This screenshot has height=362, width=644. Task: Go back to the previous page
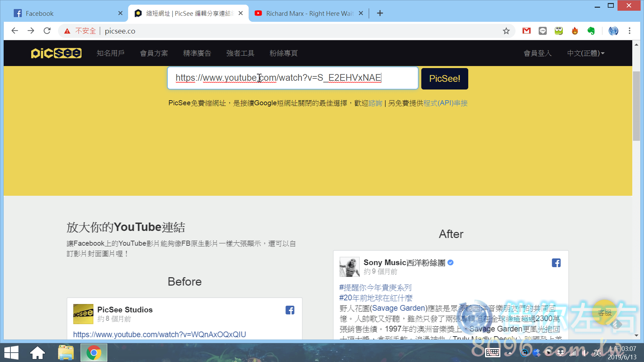[x=14, y=31]
